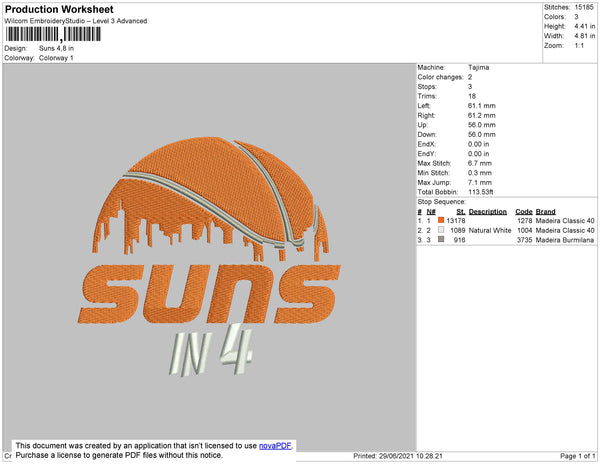Click the stitch count 1089 in row 2
The image size is (600, 464).
tap(458, 230)
